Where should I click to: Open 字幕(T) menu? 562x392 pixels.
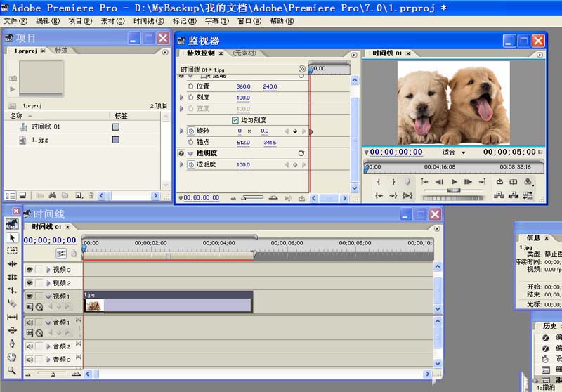coord(217,21)
